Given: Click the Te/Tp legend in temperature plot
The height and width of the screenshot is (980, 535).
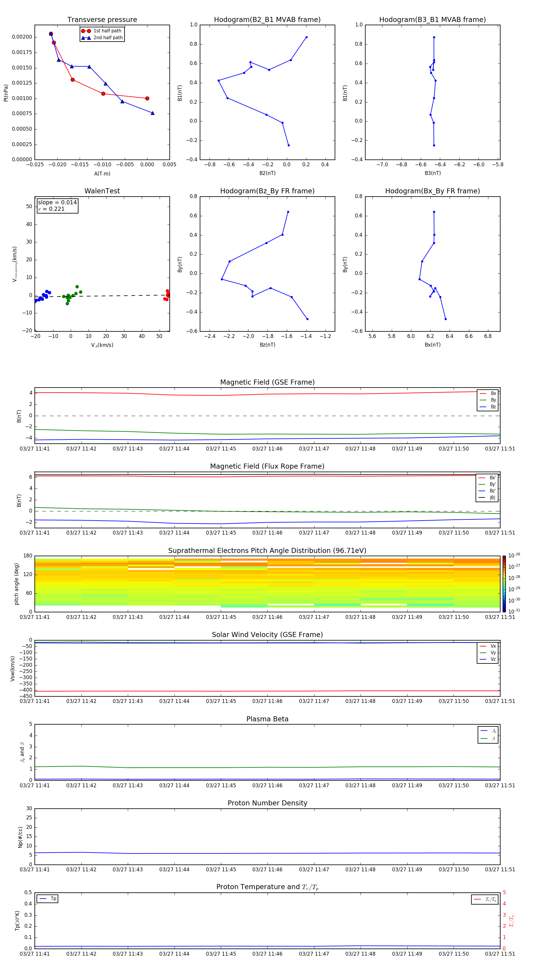Looking at the screenshot, I should 485,899.
